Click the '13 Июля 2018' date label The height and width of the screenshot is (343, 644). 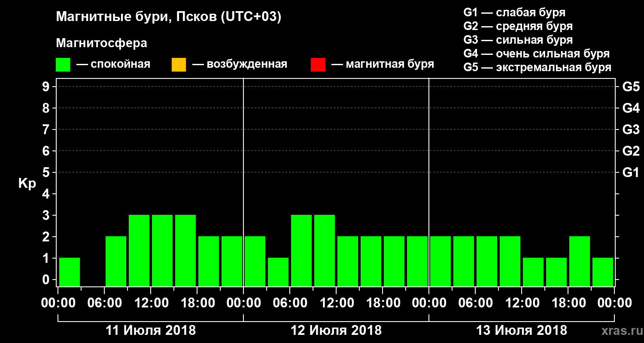pos(522,331)
